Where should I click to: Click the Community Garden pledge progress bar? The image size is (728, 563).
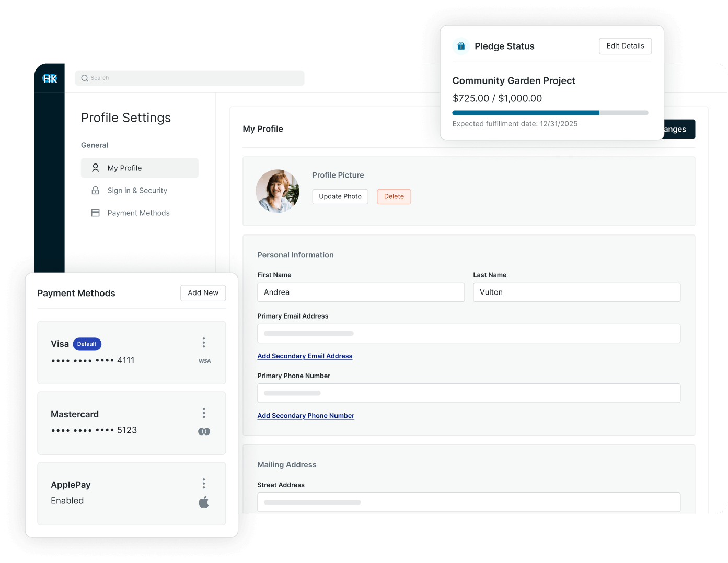[550, 113]
